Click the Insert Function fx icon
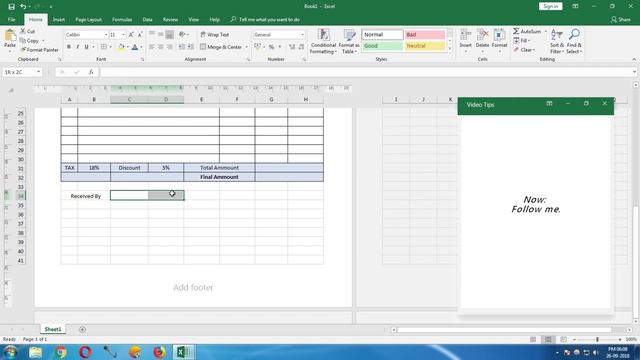 pos(91,72)
